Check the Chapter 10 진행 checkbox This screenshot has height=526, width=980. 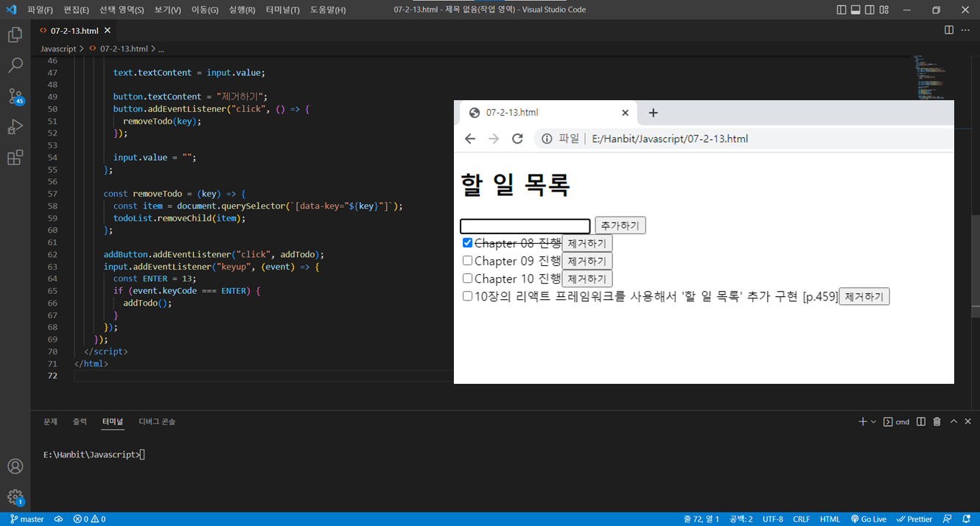[x=467, y=278]
